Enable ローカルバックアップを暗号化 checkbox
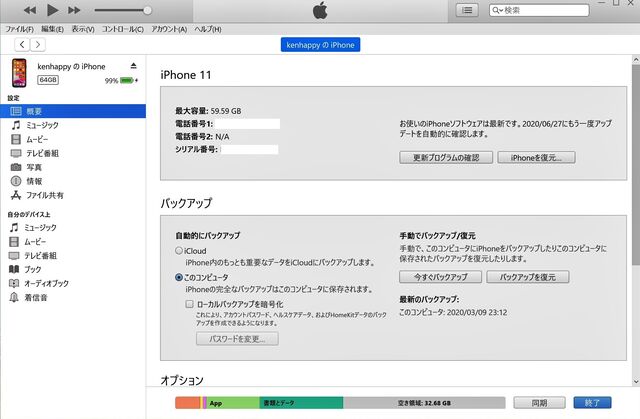 click(x=189, y=304)
